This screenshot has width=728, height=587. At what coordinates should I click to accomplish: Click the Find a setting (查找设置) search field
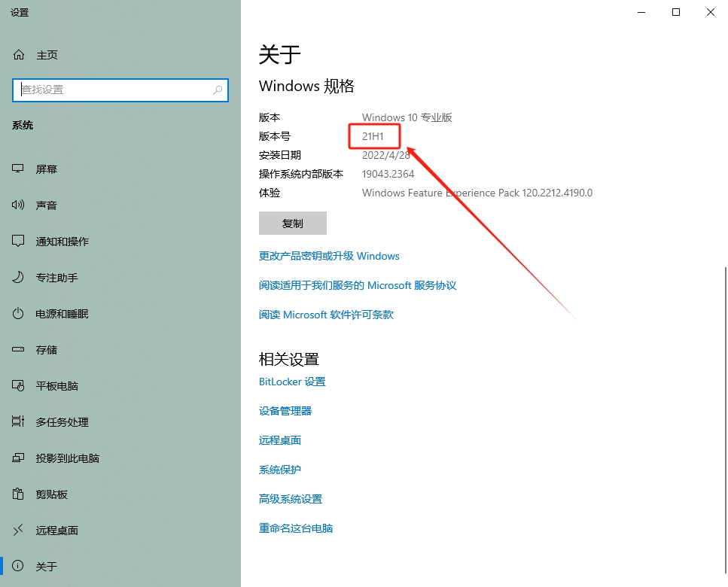pos(113,90)
